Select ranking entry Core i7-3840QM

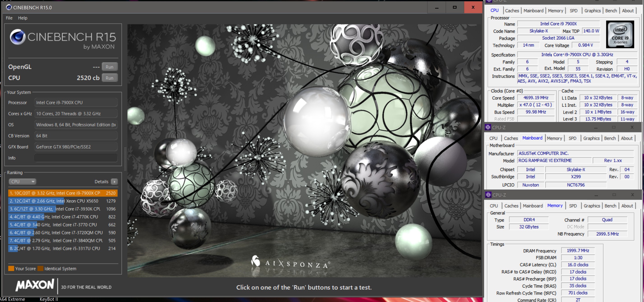click(63, 240)
